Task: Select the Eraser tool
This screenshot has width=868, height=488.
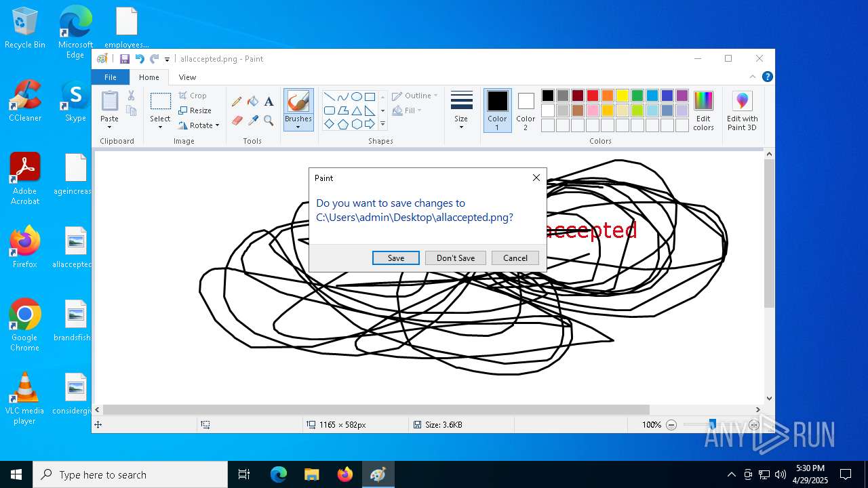Action: 237,120
